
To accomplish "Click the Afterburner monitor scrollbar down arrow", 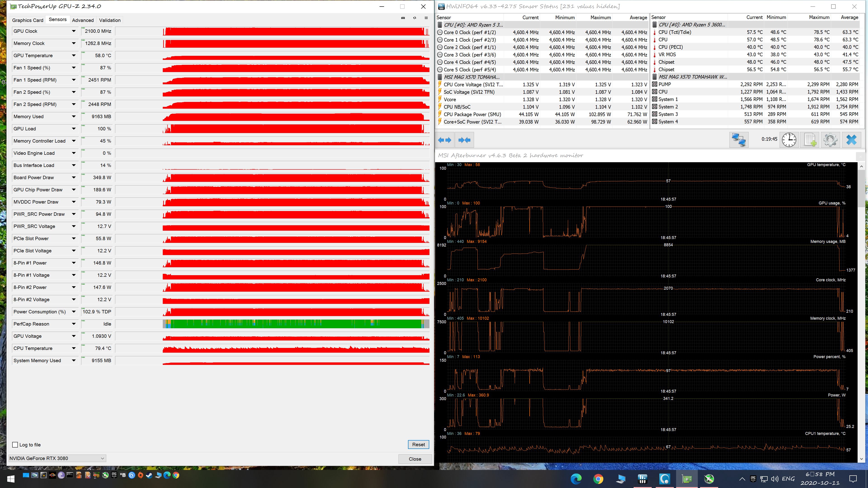I will [x=862, y=459].
